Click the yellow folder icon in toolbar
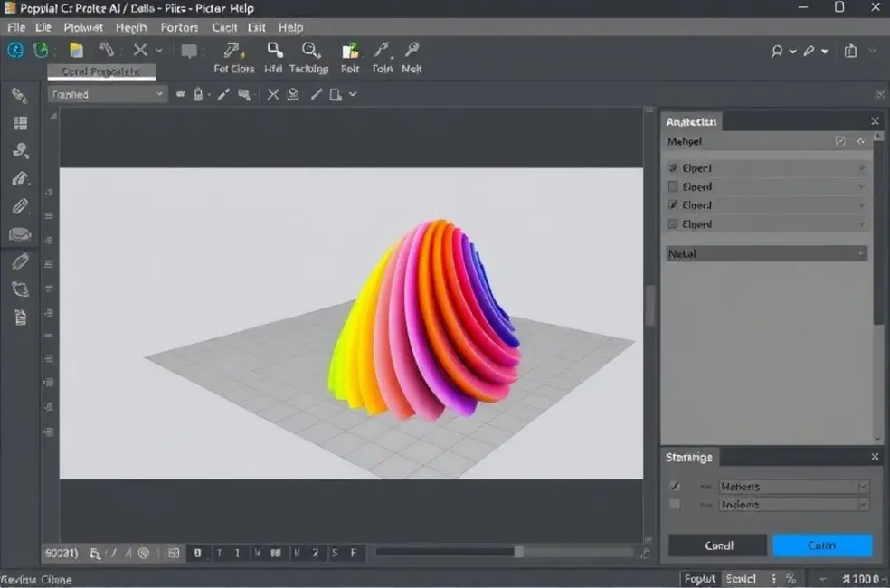This screenshot has width=890, height=588. (77, 51)
